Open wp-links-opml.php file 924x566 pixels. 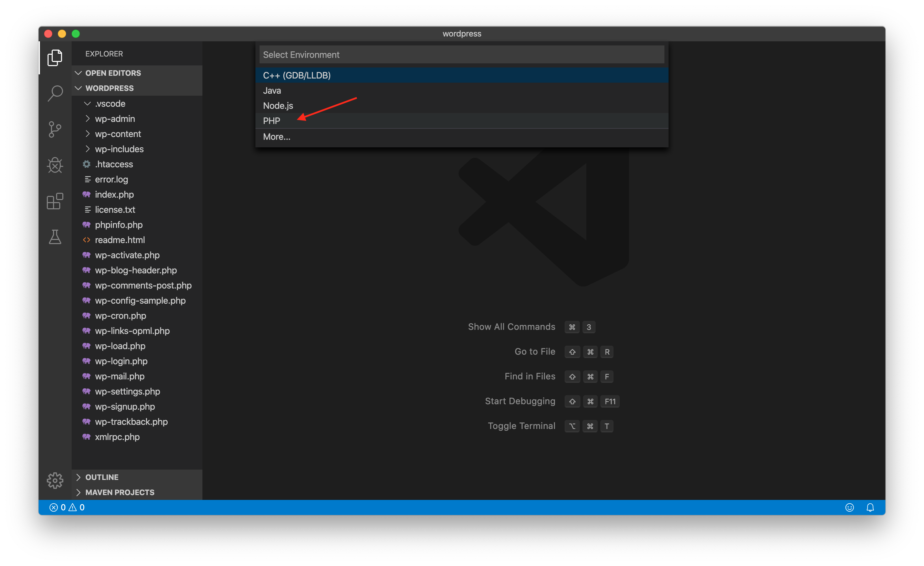(137, 331)
